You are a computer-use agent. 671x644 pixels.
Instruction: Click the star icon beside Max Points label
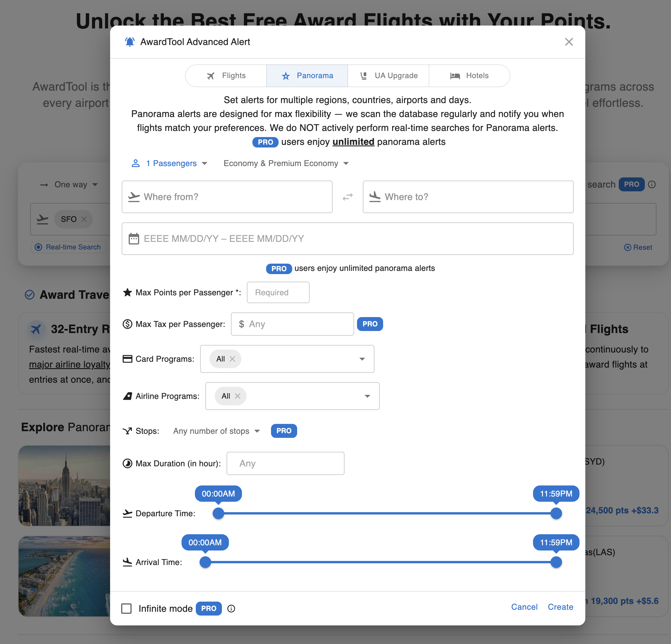tap(127, 292)
